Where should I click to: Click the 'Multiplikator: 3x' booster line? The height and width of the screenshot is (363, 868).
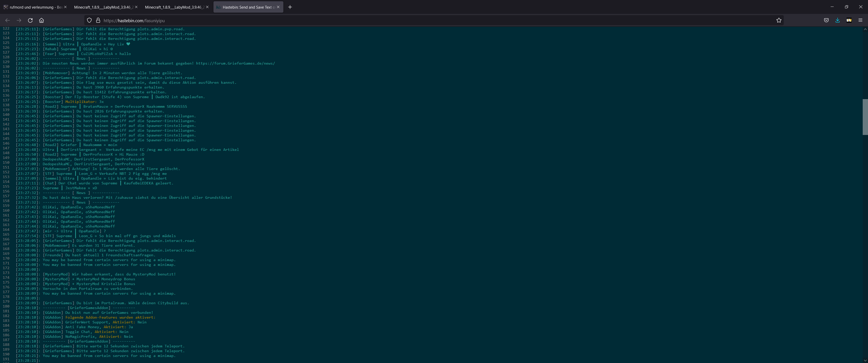[60, 102]
